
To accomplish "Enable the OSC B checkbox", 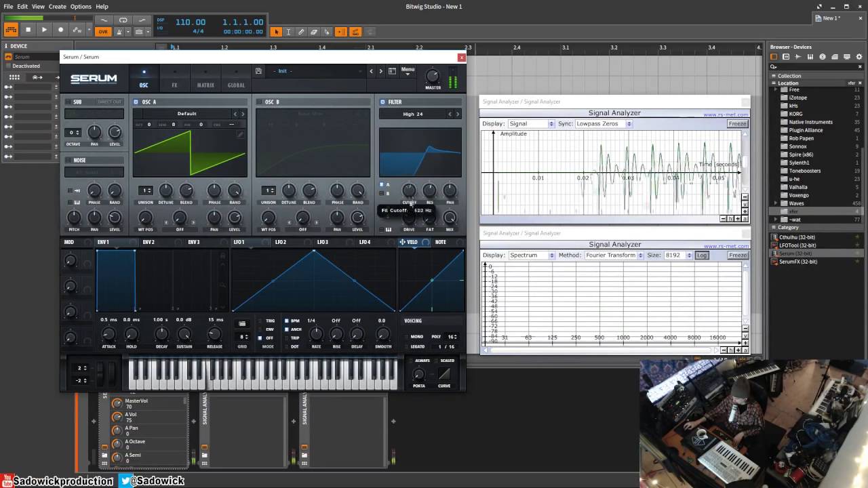I will point(259,102).
